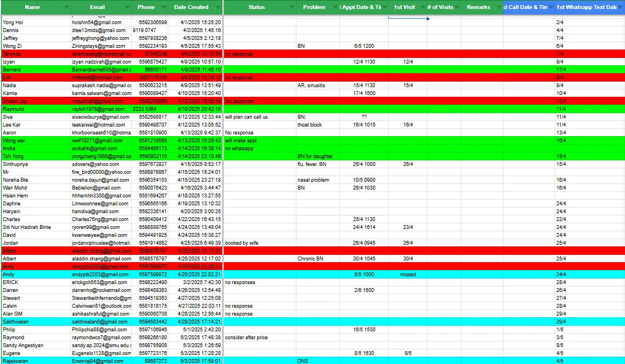Viewport: 625px width, 364px height.
Task: Open the Email column filter dropdown
Action: [x=127, y=7]
